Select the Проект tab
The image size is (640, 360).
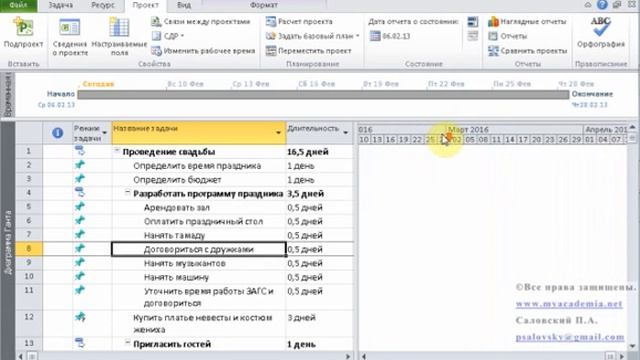click(145, 5)
